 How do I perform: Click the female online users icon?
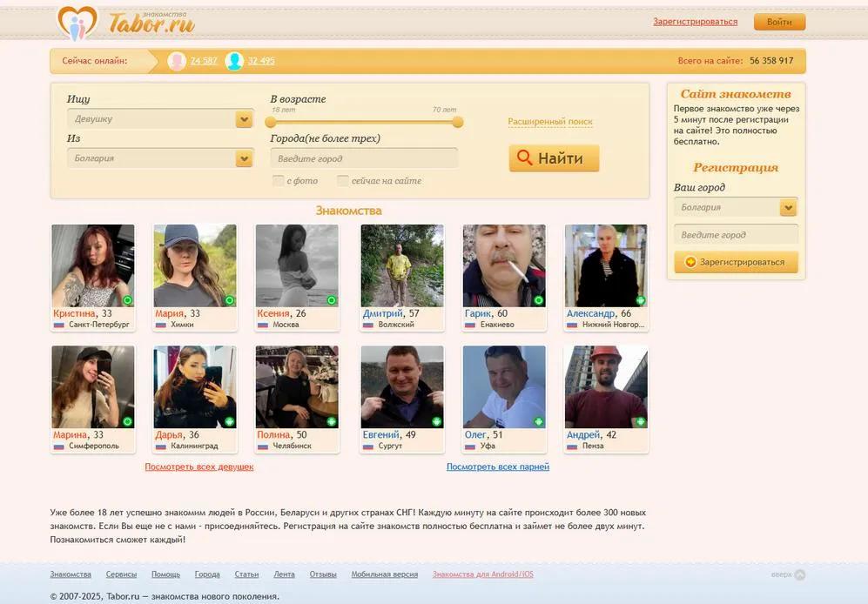coord(177,61)
